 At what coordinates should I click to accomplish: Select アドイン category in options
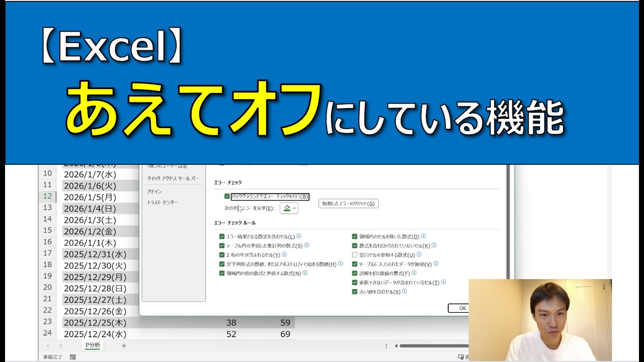click(154, 192)
